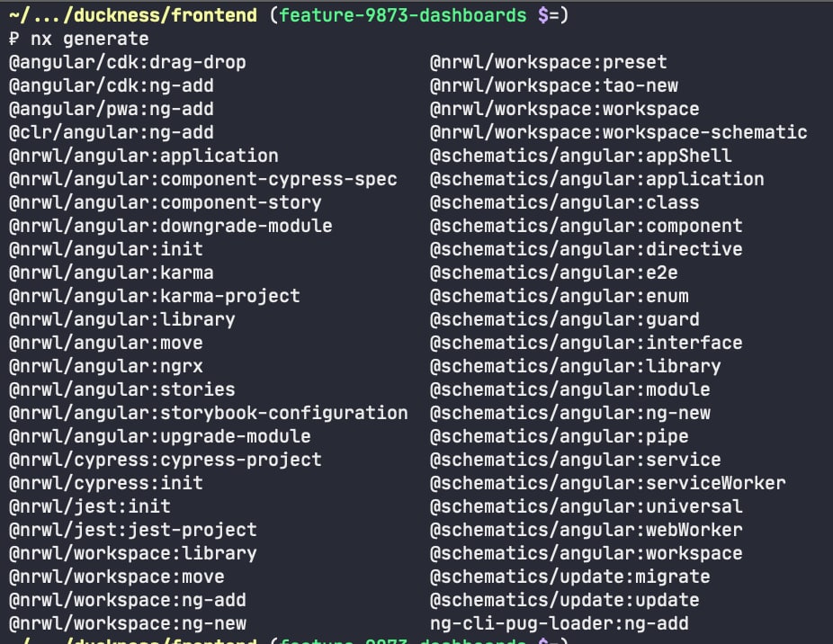The width and height of the screenshot is (833, 644).
Task: Select the @schematics/angular:directive entry
Action: (587, 249)
